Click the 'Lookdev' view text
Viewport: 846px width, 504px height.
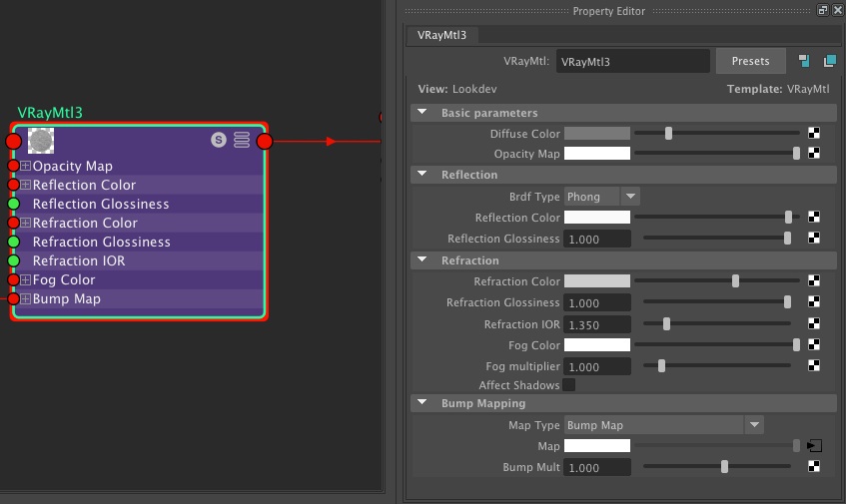(x=474, y=89)
